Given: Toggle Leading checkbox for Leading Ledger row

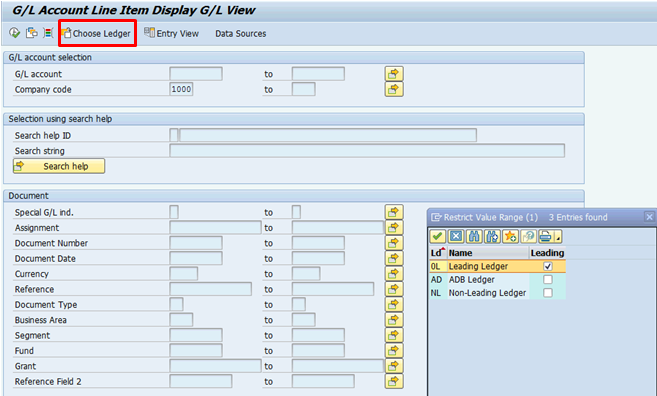Looking at the screenshot, I should (x=548, y=266).
